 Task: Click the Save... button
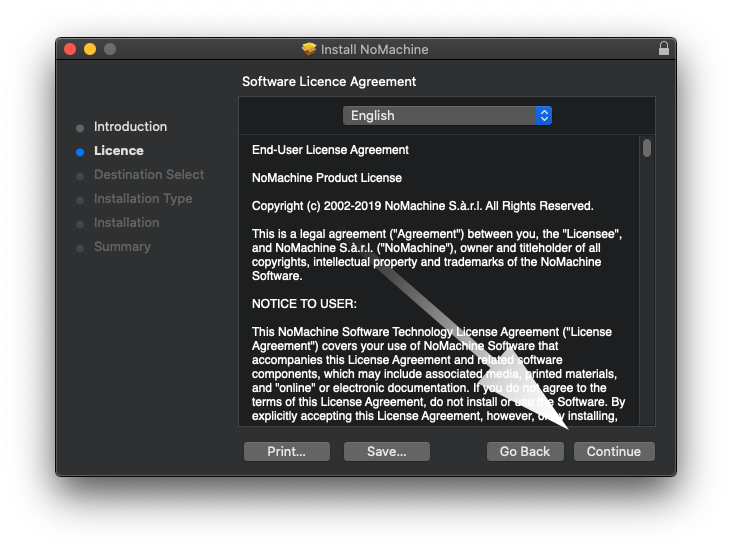click(387, 451)
